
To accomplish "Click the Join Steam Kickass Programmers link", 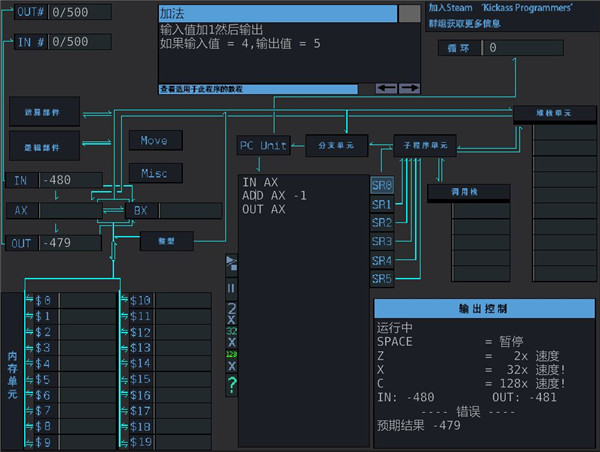I will click(502, 15).
